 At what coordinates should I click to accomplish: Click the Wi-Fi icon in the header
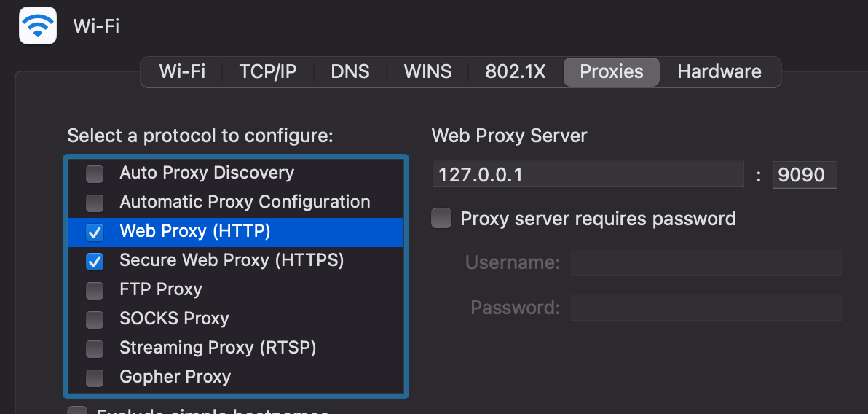(38, 26)
